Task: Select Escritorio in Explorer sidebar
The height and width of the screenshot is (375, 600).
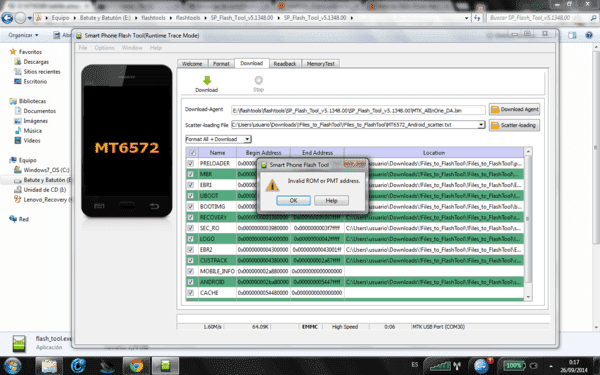Action: 35,82
